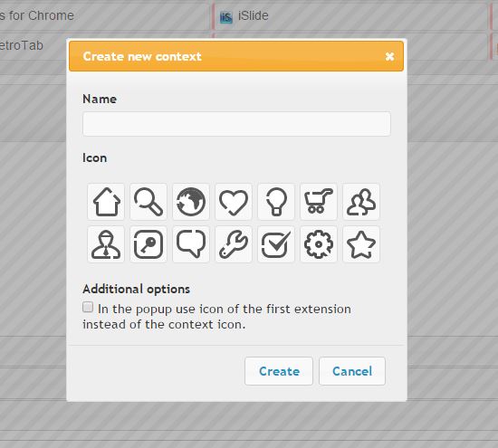498x448 pixels.
Task: Select the two-people group icon
Action: pyautogui.click(x=361, y=202)
